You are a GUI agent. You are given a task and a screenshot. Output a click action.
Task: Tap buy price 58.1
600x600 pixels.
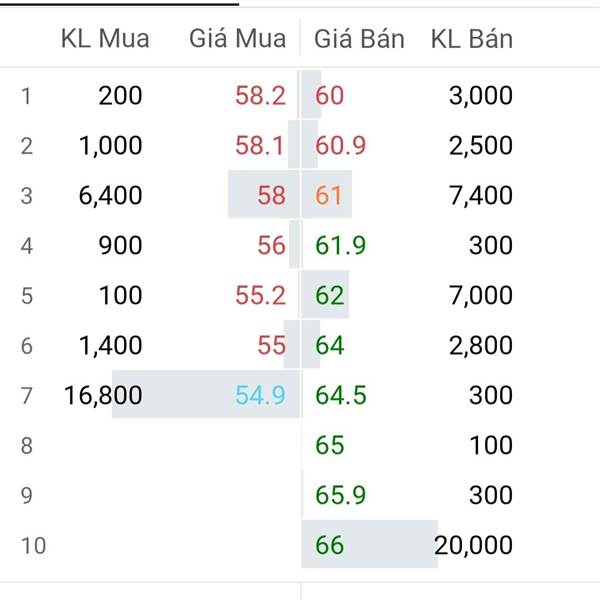[260, 145]
